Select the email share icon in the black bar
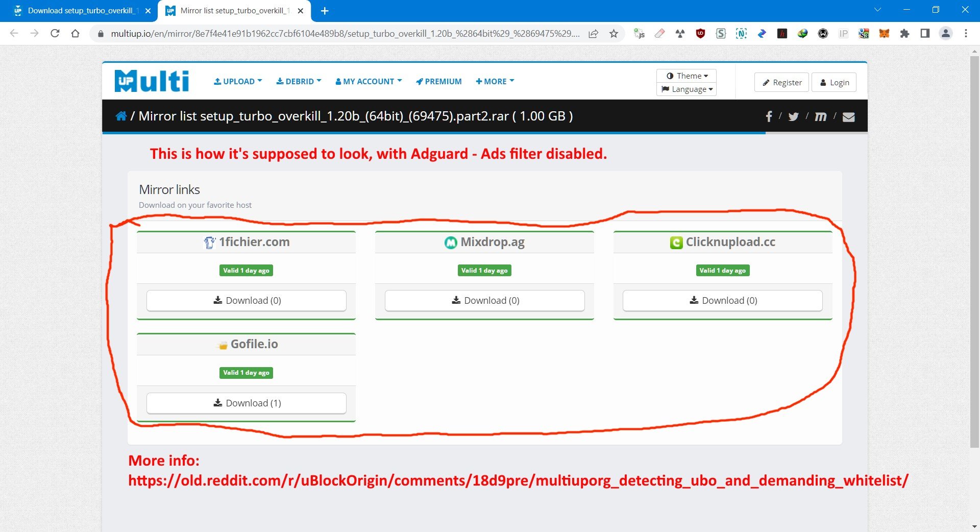This screenshot has width=980, height=532. (849, 116)
